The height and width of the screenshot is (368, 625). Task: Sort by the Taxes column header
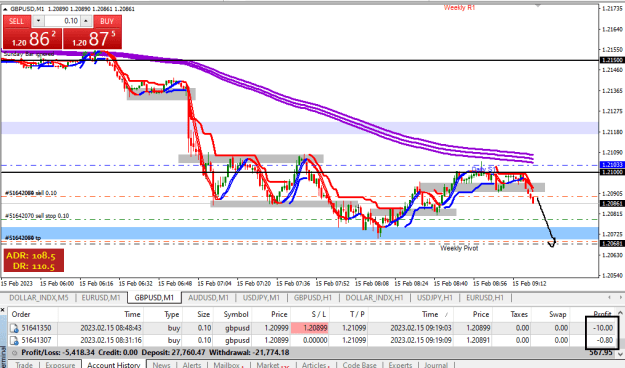519,314
